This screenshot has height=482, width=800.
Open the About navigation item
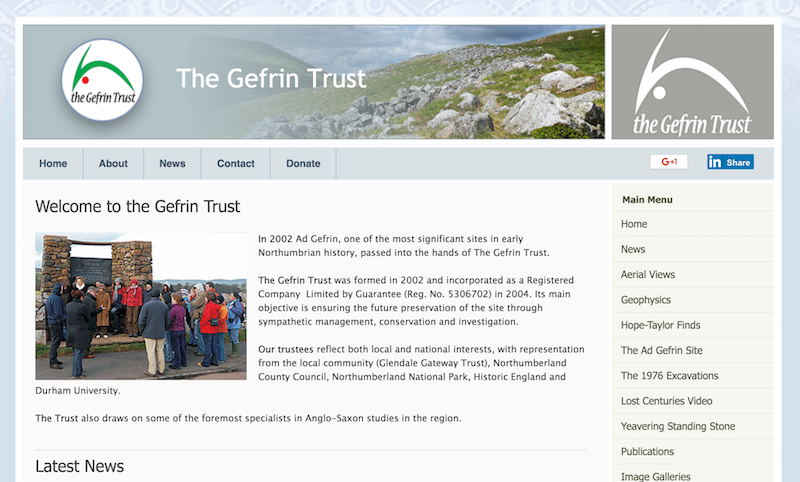tap(113, 164)
